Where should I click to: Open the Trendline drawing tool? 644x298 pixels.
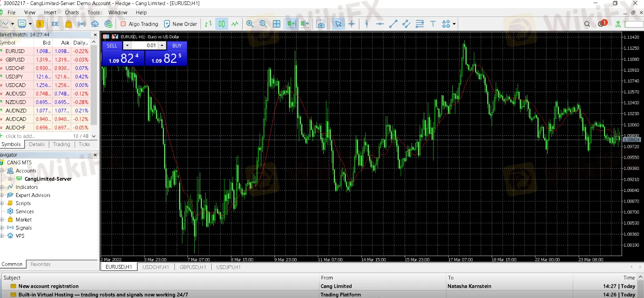point(393,24)
